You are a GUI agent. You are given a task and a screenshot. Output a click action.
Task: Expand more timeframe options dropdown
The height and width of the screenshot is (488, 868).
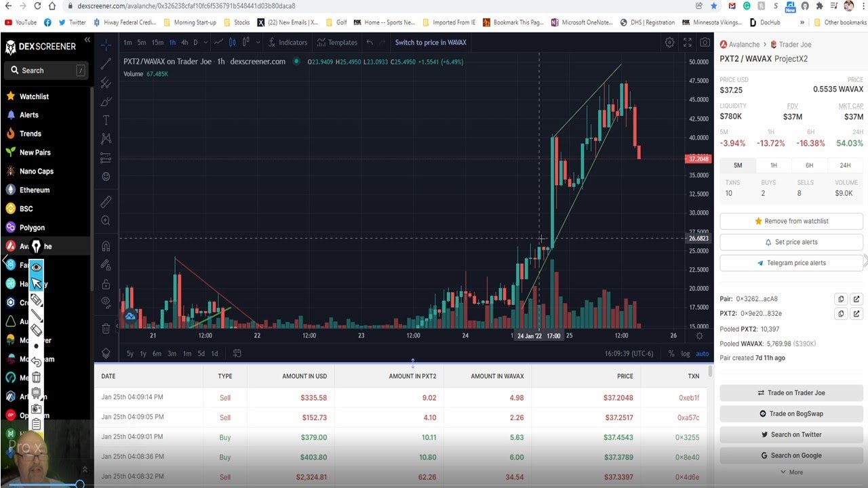pos(206,42)
